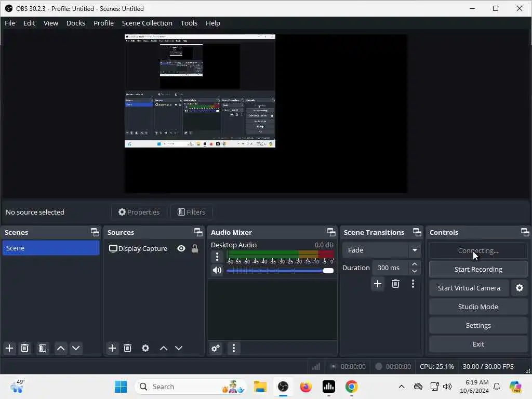
Task: Move scene up with the arrow icon
Action: [61, 348]
